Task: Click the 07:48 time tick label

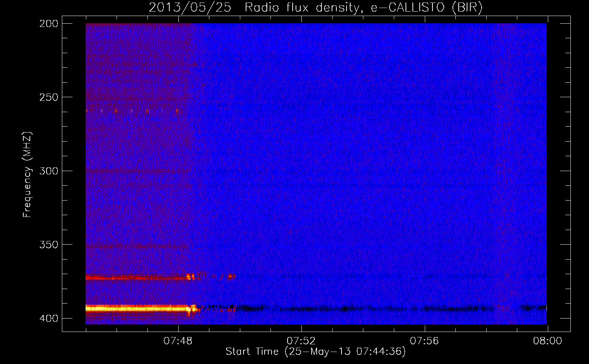Action: [178, 341]
